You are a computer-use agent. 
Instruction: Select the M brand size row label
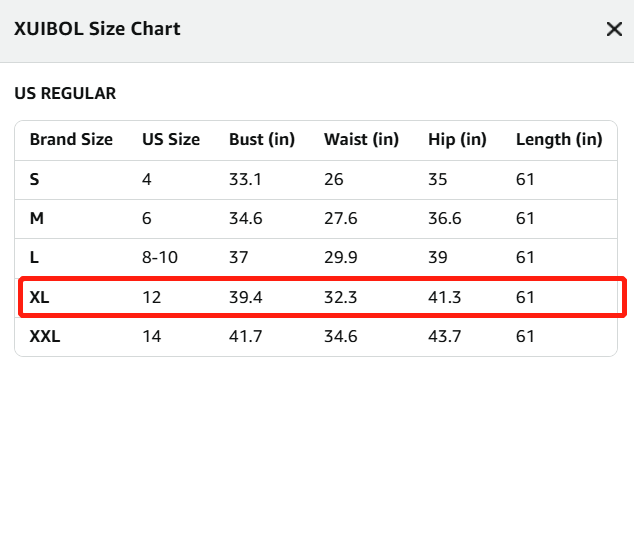[37, 218]
